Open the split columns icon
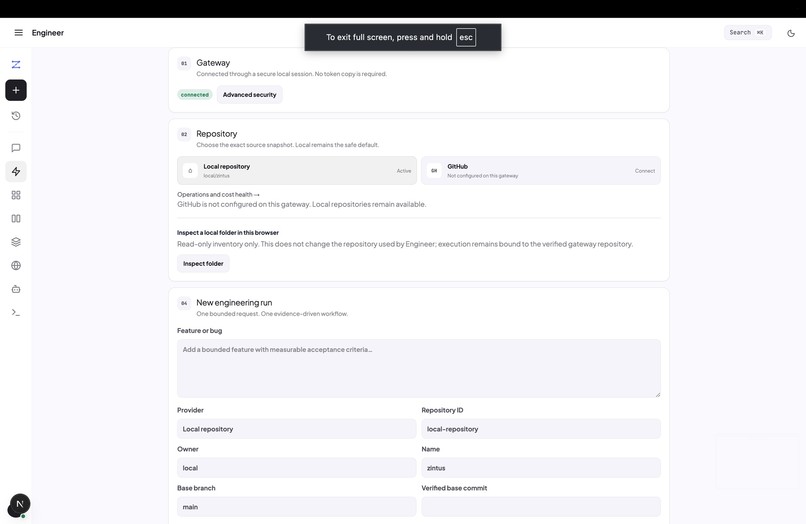 [x=16, y=219]
